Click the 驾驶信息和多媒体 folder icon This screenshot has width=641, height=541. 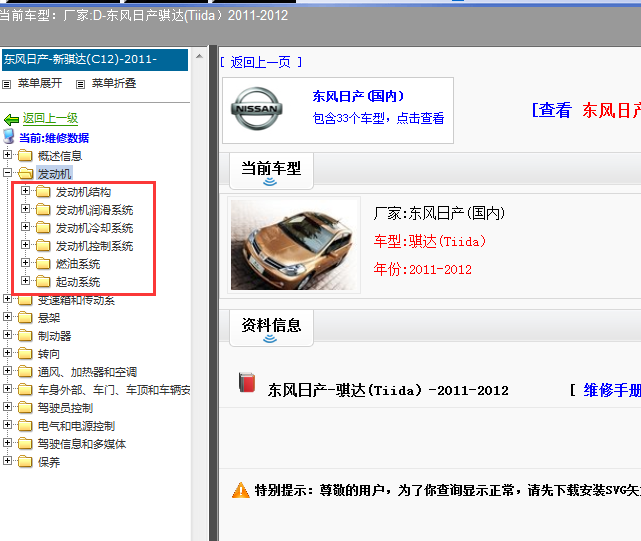coord(25,443)
